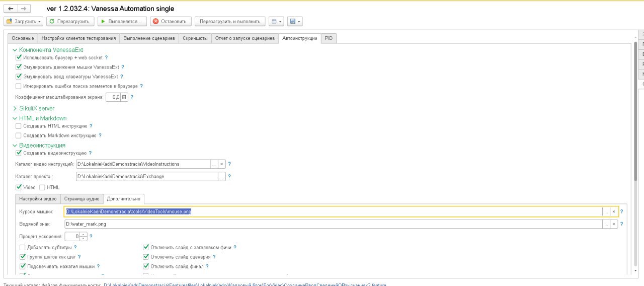Image resolution: width=644 pixels, height=286 pixels.
Task: Open the table layout dropdown icon
Action: [276, 21]
